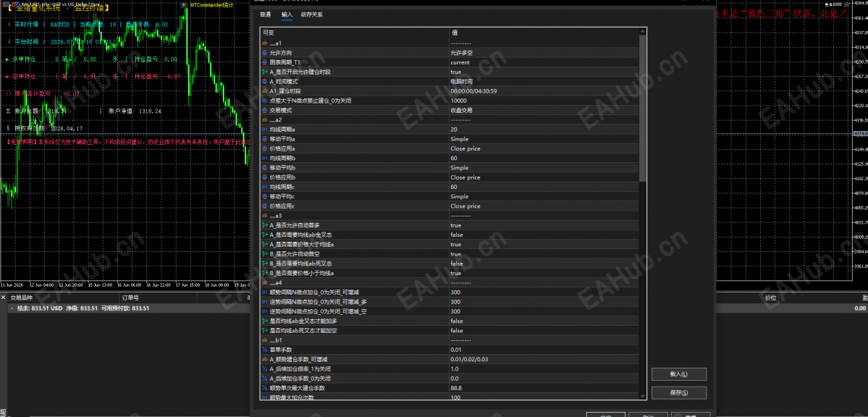Click the 保存(S) save button
Viewport: 868px width, 417px height.
[x=678, y=392]
